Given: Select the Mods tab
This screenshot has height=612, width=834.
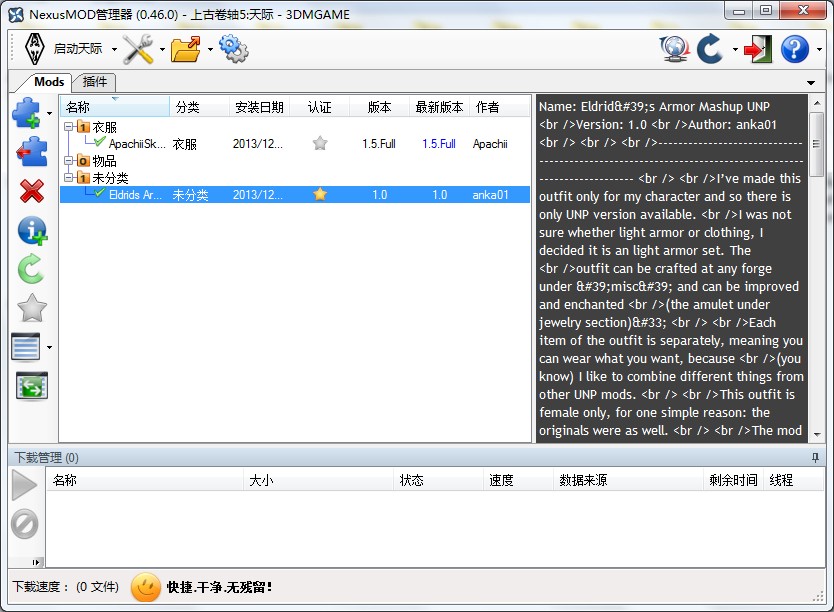Looking at the screenshot, I should [x=48, y=82].
